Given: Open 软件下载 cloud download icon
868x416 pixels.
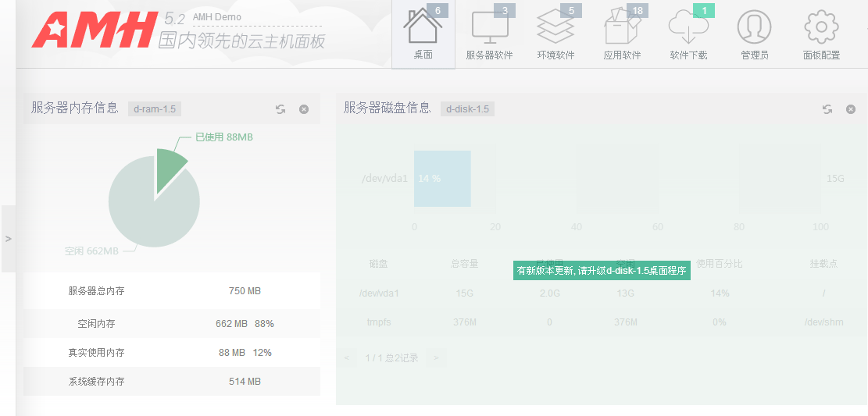Looking at the screenshot, I should coord(688,28).
